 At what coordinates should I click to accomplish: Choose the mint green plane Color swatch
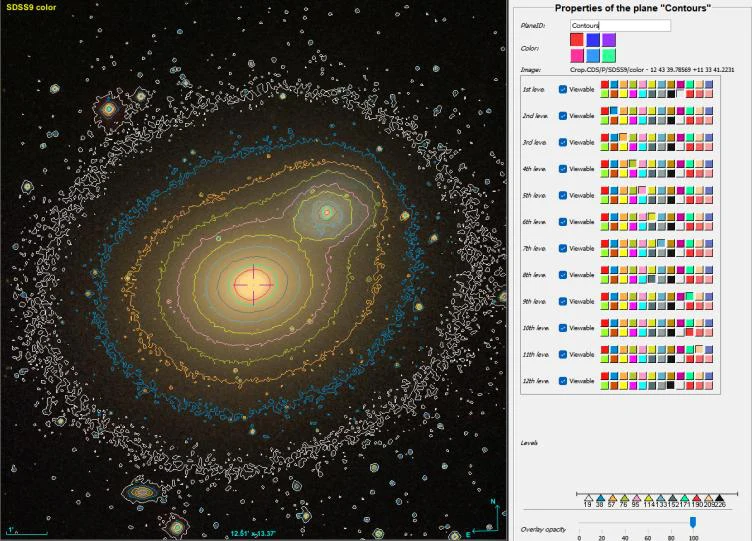tap(609, 56)
